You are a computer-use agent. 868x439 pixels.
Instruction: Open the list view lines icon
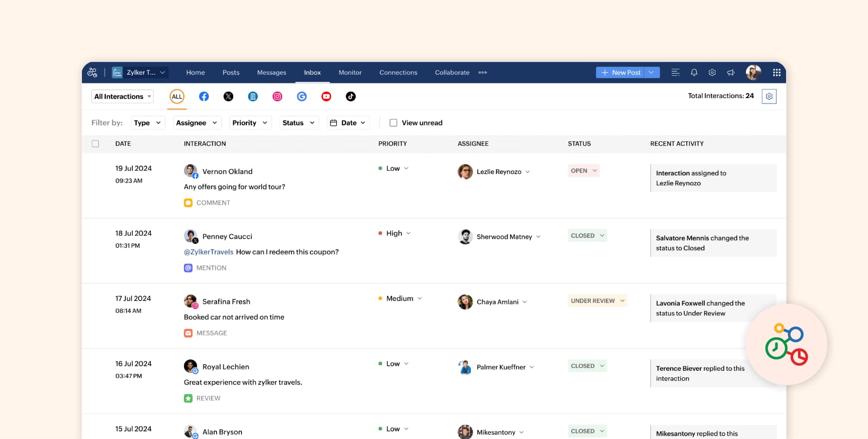(675, 72)
